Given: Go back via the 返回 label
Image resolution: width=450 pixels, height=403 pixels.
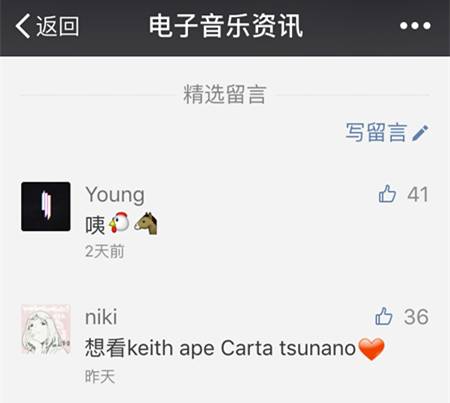Looking at the screenshot, I should [58, 26].
